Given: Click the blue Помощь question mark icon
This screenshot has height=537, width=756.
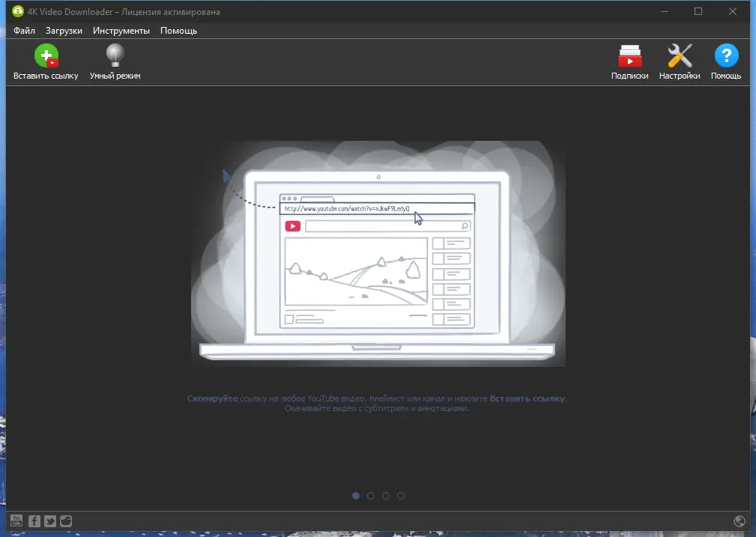Looking at the screenshot, I should pos(727,55).
